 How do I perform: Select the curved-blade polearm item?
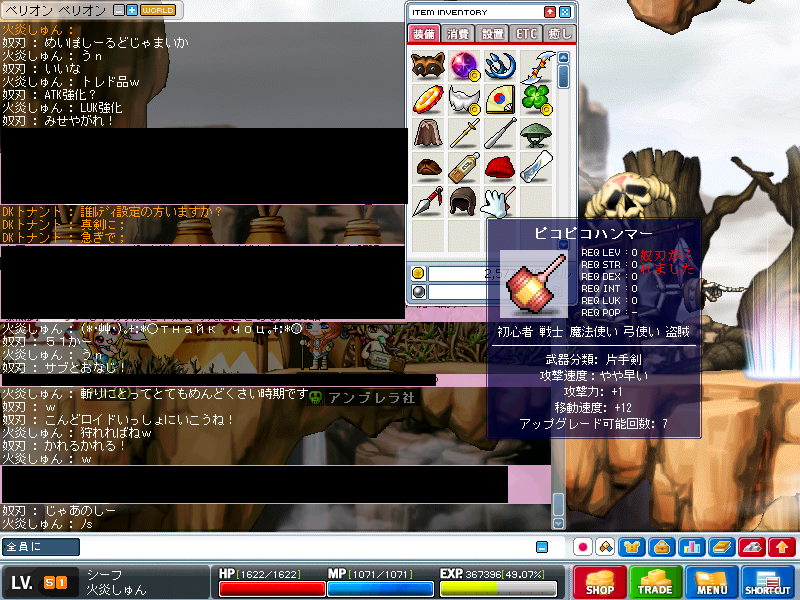537,66
